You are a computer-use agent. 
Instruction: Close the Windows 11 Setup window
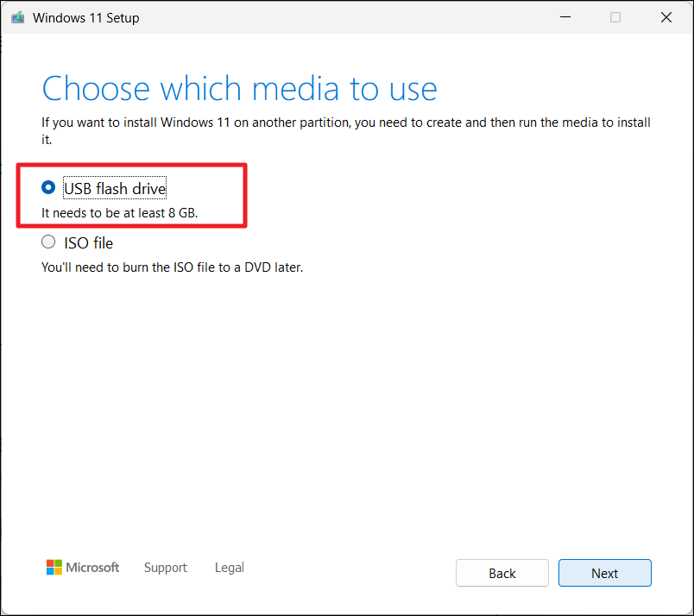pyautogui.click(x=666, y=17)
